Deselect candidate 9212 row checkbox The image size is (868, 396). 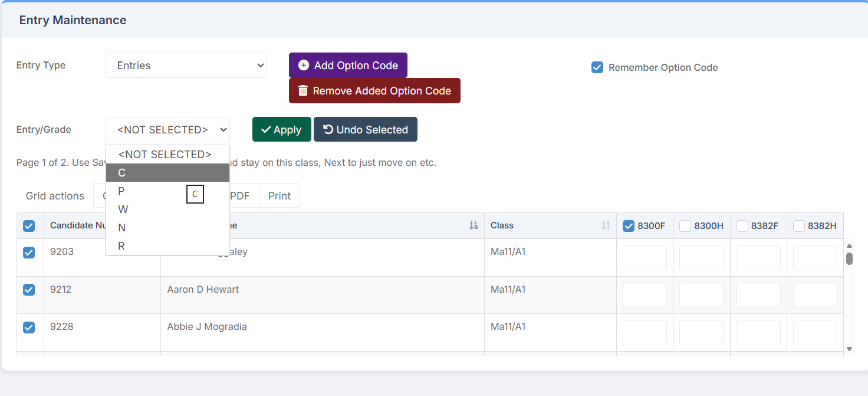(29, 290)
